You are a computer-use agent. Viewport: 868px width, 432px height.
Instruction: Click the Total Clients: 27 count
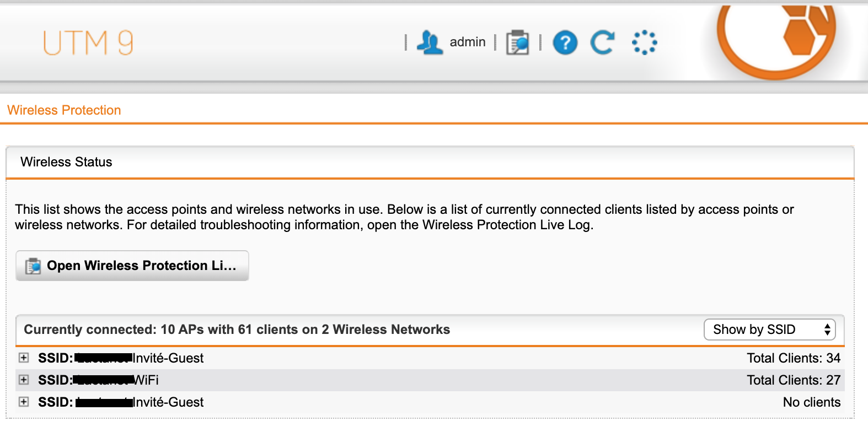794,380
